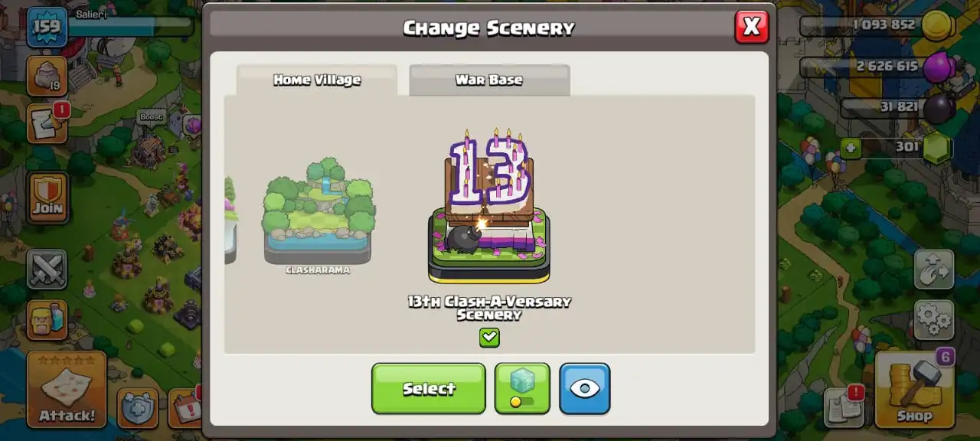Viewport: 980px width, 441px height.
Task: Open the crossed swords war icon
Action: point(47,269)
